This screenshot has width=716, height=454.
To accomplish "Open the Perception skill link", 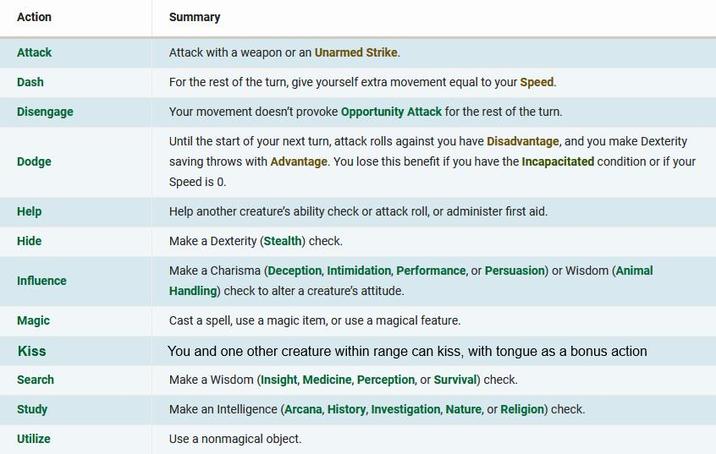I will click(385, 380).
